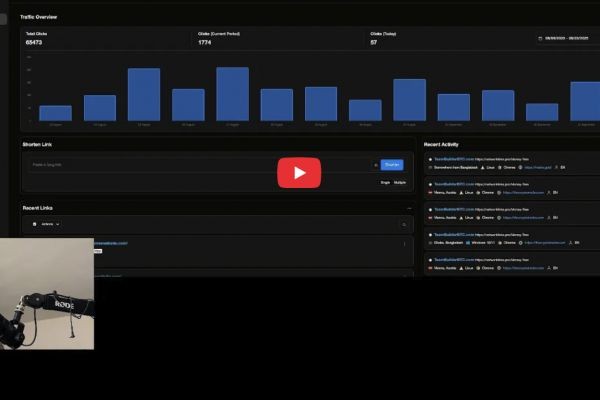The height and width of the screenshot is (400, 600).
Task: Open the referrer link in the Dhaka, Bangladesh activity row
Action: (x=545, y=243)
